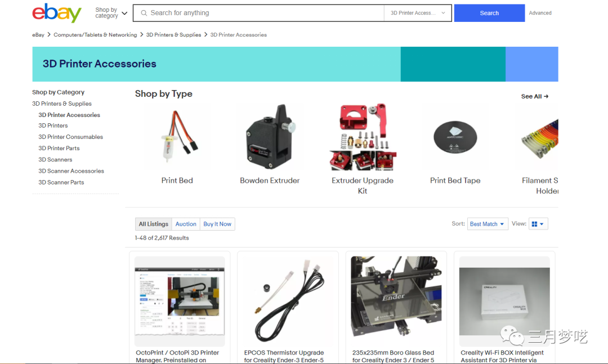Select the All Listings tab
Image resolution: width=608 pixels, height=364 pixels.
tap(154, 224)
